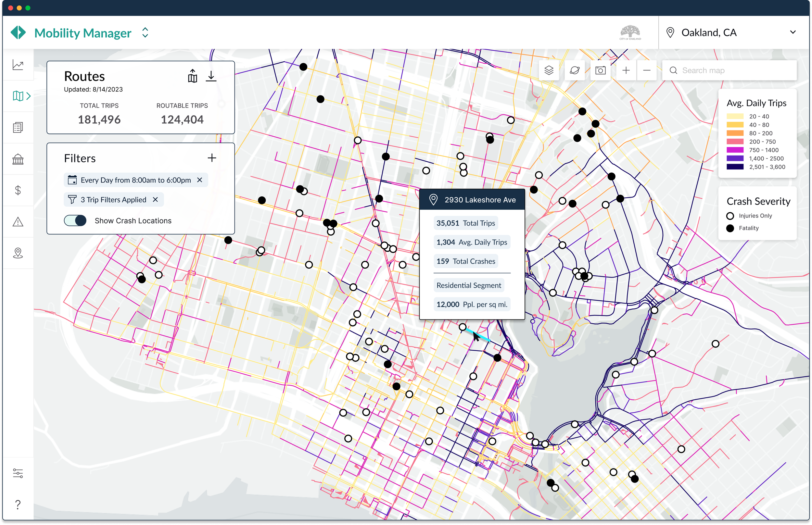Click the map rotate/orbit view icon
Screen dimensions: 812x525
pyautogui.click(x=575, y=70)
